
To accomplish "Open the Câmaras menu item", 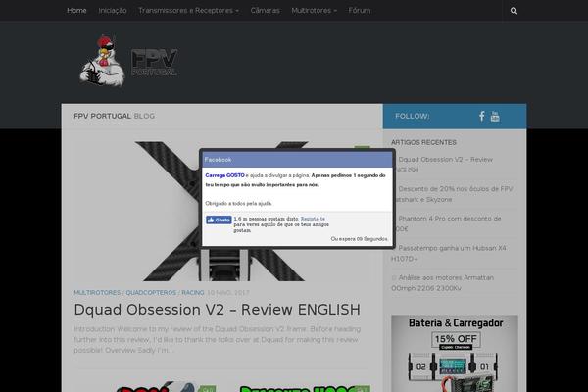I will point(266,11).
